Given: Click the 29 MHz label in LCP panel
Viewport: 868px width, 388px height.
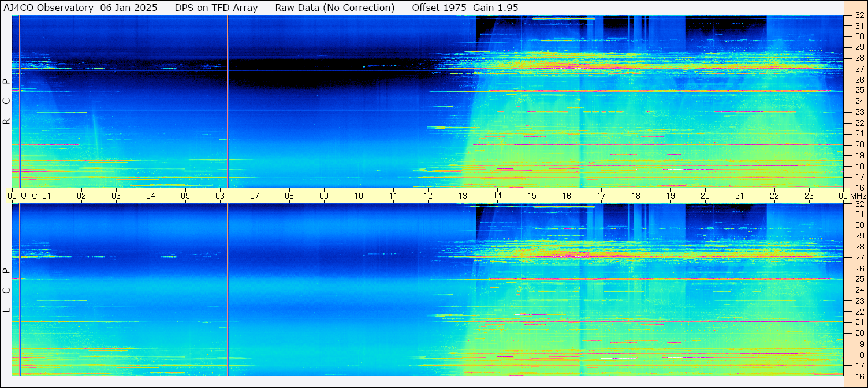Looking at the screenshot, I should [859, 236].
